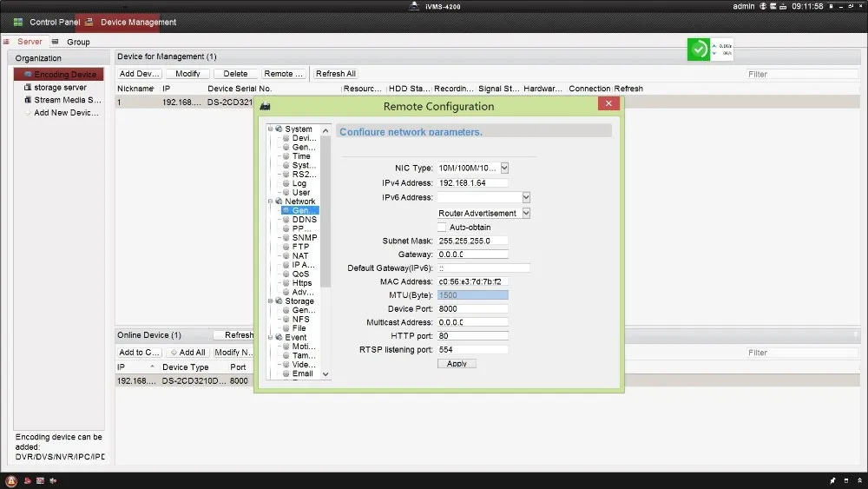Image resolution: width=868 pixels, height=489 pixels.
Task: Click the Stream Media Server icon
Action: pos(28,100)
